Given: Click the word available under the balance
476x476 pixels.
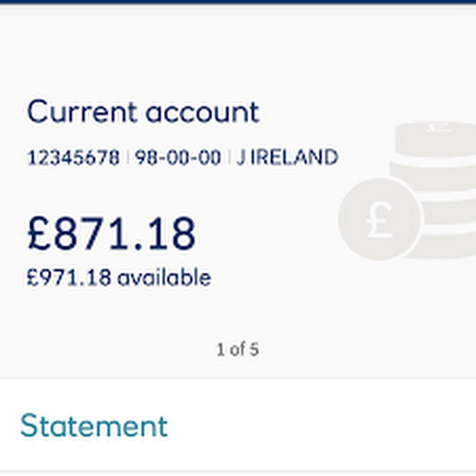Looking at the screenshot, I should pyautogui.click(x=164, y=278).
